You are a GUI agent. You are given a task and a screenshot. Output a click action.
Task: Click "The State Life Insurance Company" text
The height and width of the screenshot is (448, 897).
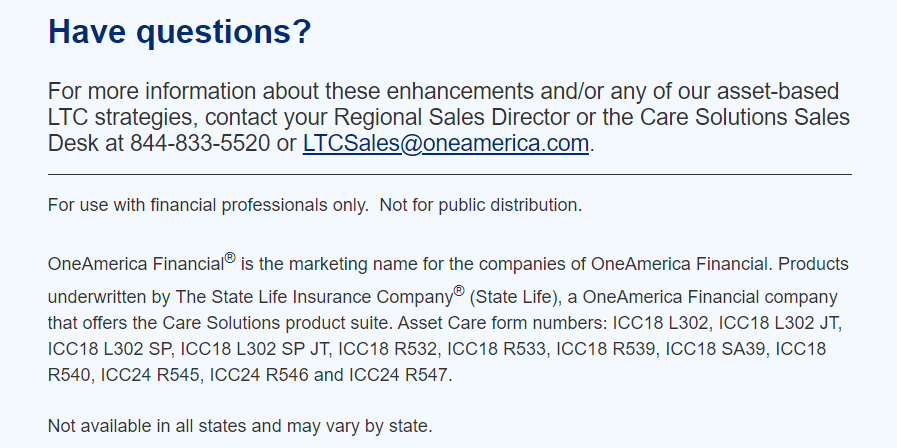point(314,298)
